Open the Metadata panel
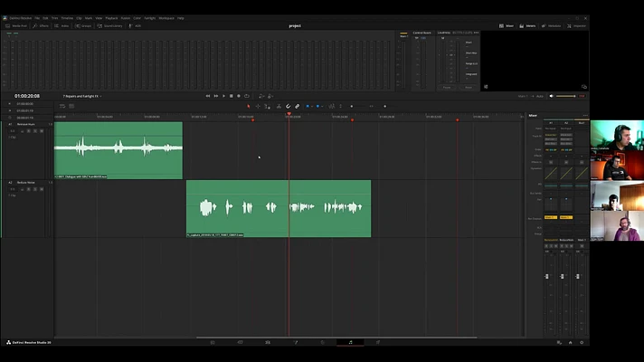 tap(551, 26)
